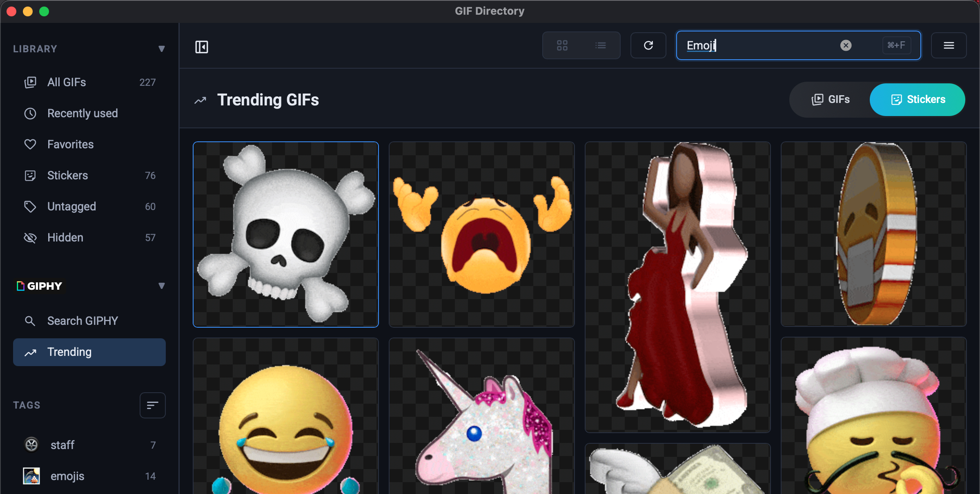Click the Hidden crossed-eye icon
This screenshot has height=494, width=980.
(30, 237)
